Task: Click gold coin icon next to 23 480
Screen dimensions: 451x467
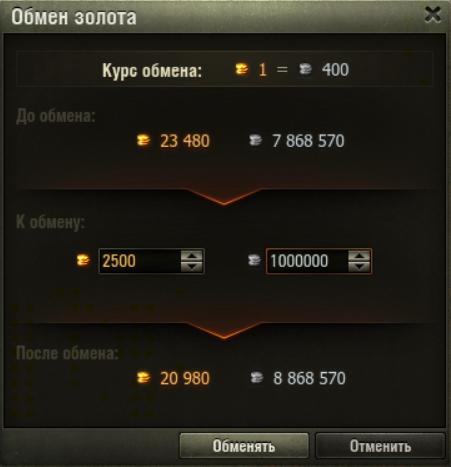Action: [144, 140]
